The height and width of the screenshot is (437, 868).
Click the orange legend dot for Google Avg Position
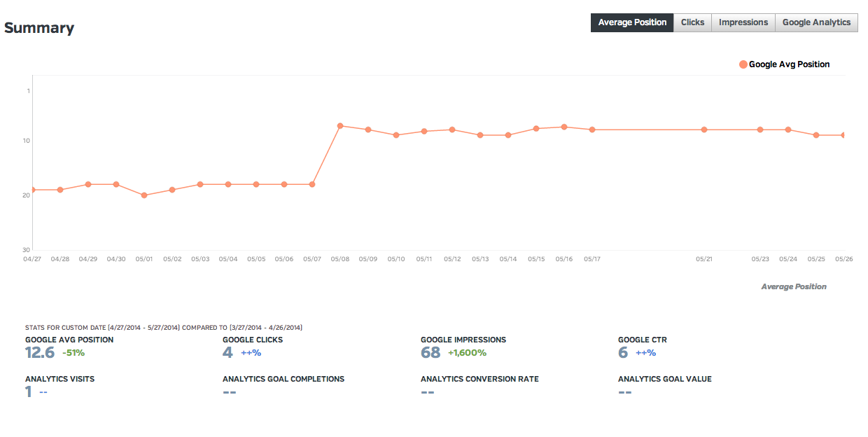pos(743,64)
